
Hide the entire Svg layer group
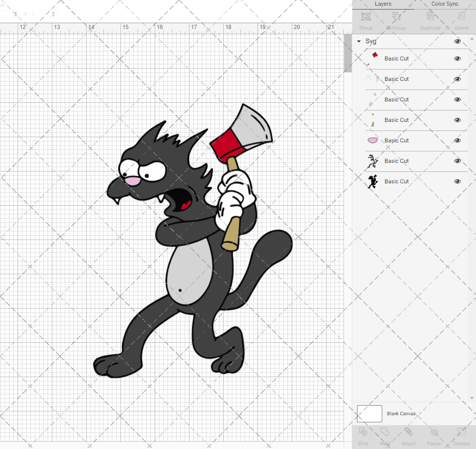(457, 41)
